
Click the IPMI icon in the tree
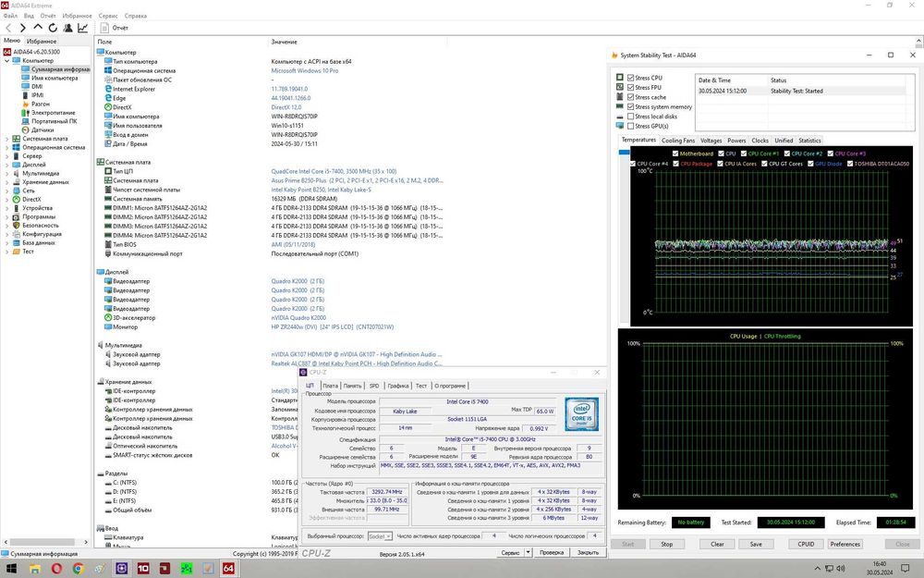(x=25, y=95)
